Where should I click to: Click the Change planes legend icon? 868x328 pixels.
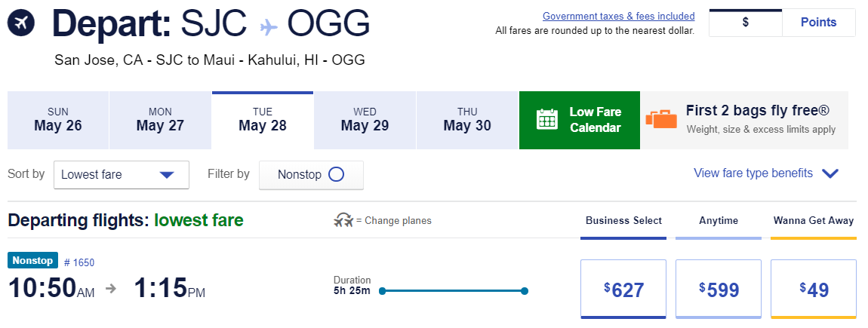[x=343, y=221]
